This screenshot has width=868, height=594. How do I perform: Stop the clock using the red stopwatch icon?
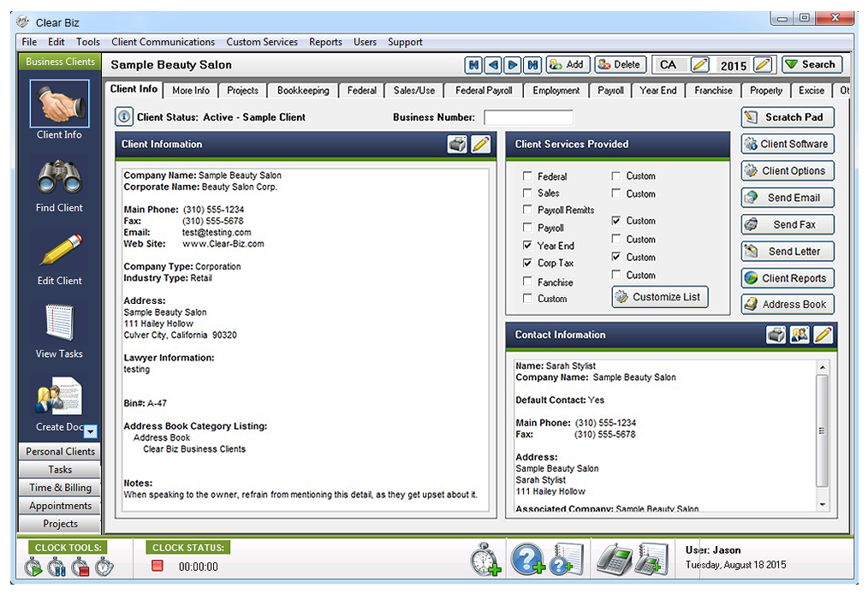click(x=79, y=567)
